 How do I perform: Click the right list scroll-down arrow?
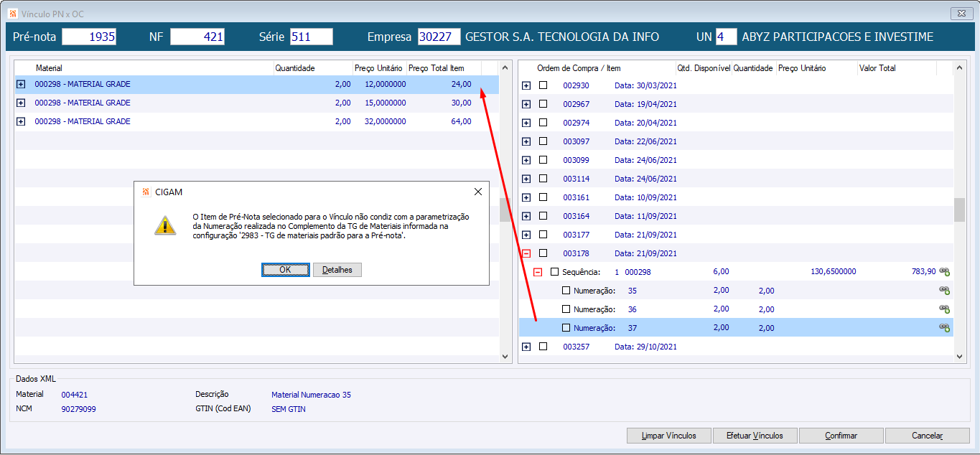pos(960,355)
